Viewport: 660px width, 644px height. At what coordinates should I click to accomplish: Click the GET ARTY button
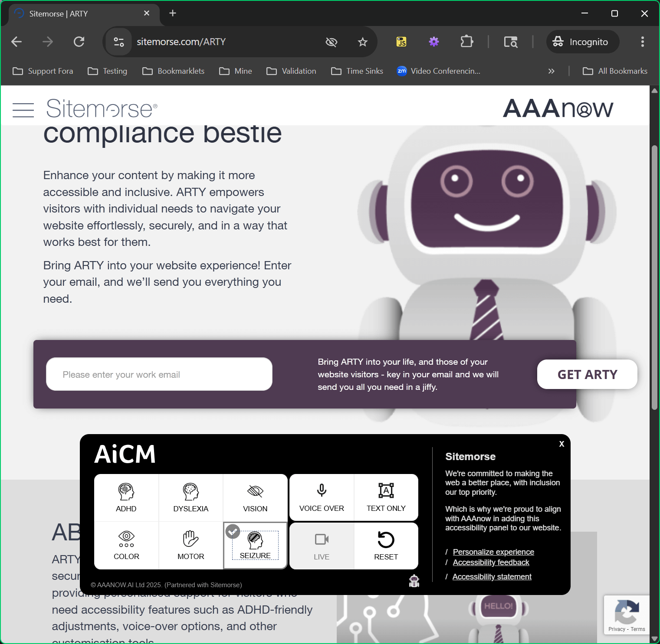pyautogui.click(x=587, y=374)
